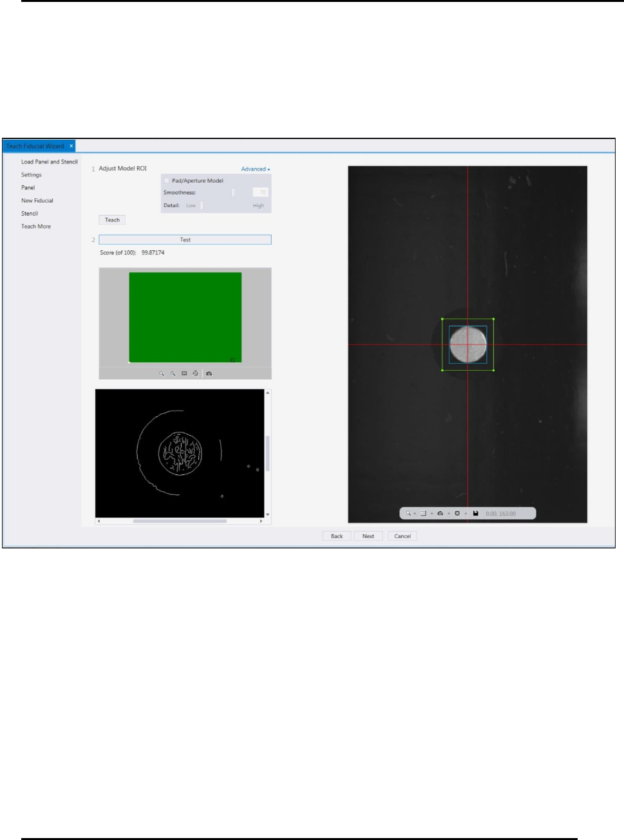This screenshot has height=840, width=624.
Task: Click the edge image horizontal scrollbar
Action: pos(180,521)
